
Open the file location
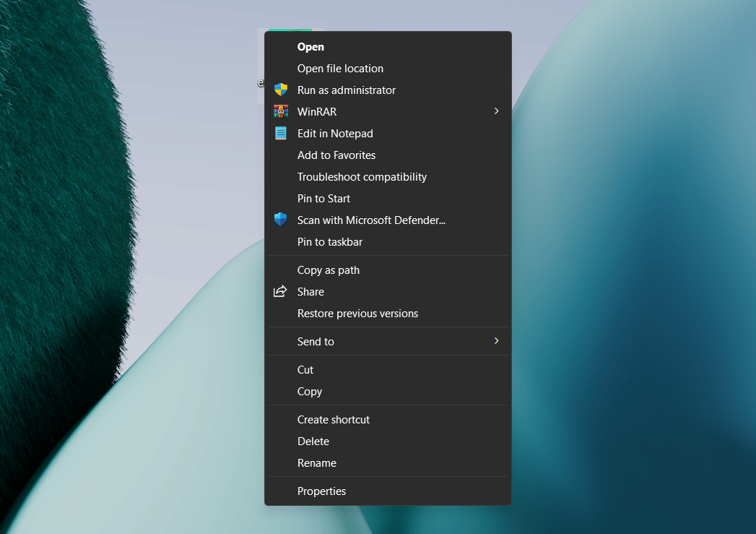[340, 68]
